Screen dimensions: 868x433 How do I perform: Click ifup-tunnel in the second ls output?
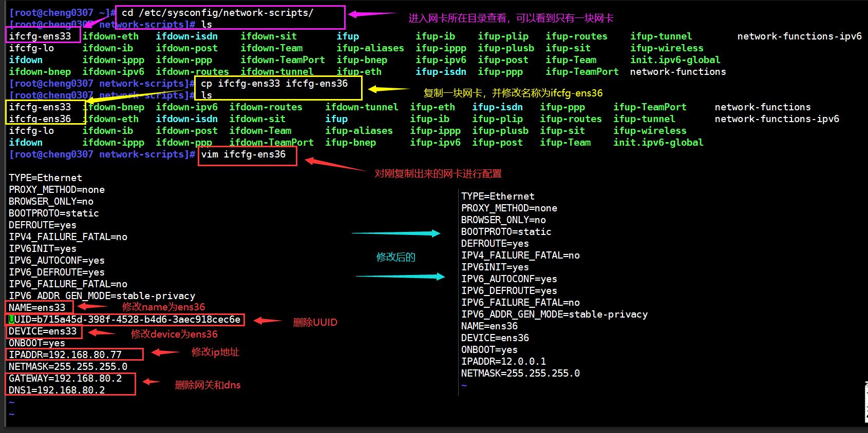[644, 119]
